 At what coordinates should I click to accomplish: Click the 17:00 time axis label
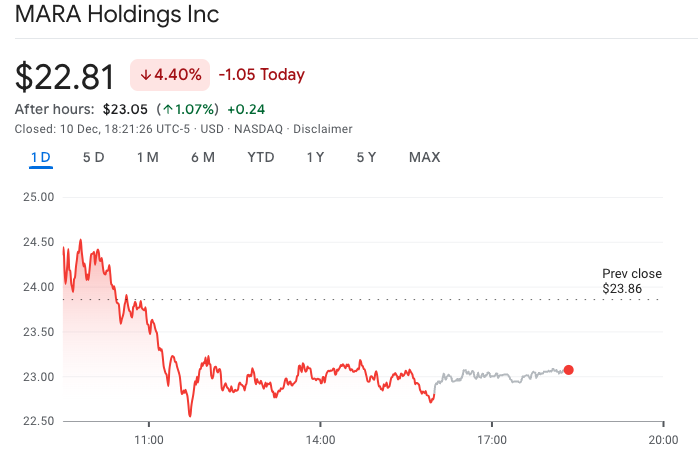point(492,438)
